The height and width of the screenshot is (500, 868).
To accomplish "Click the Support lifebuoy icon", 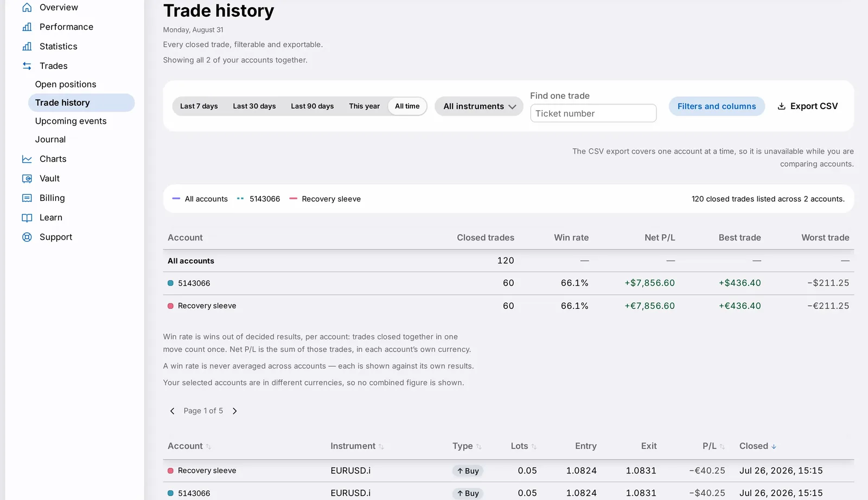I will click(27, 237).
